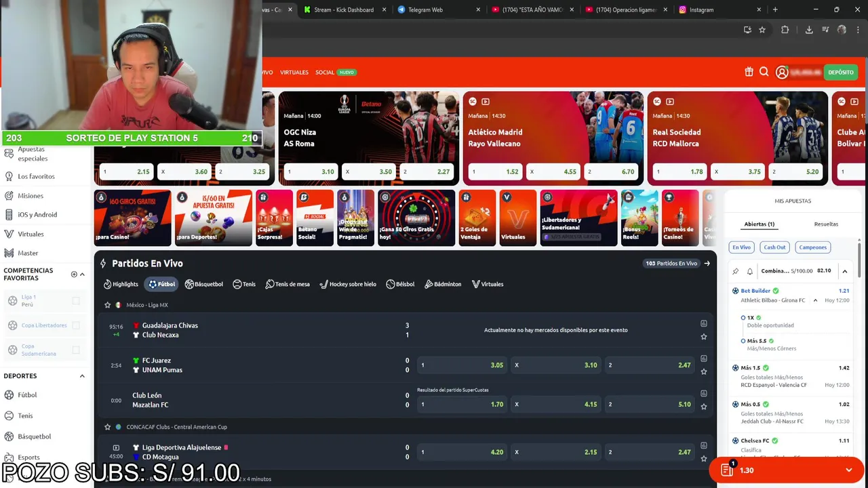Viewport: 868px width, 488px height.
Task: Open the user account profile icon
Action: point(782,73)
